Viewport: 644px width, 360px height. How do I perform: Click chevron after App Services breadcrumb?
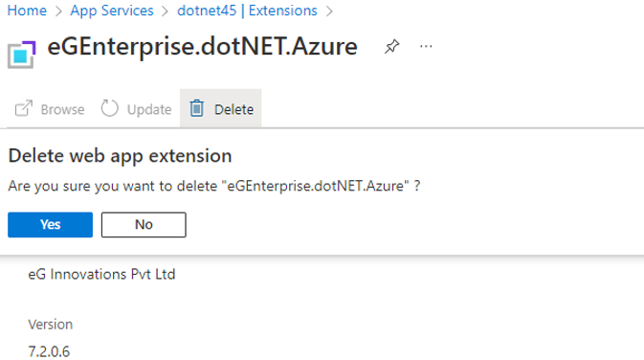point(166,11)
